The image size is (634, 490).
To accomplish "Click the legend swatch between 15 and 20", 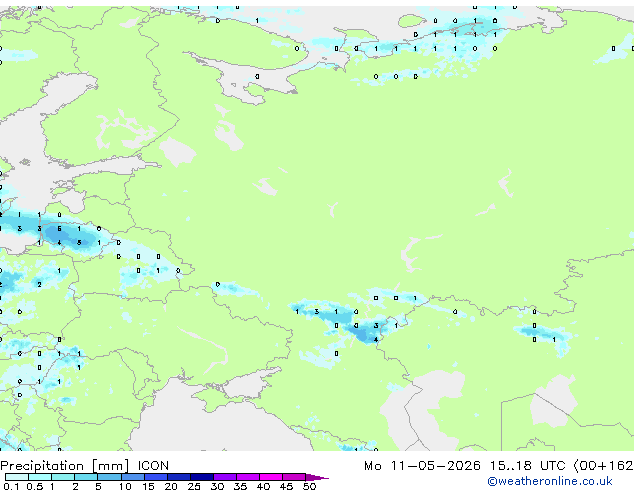I will pos(155,477).
